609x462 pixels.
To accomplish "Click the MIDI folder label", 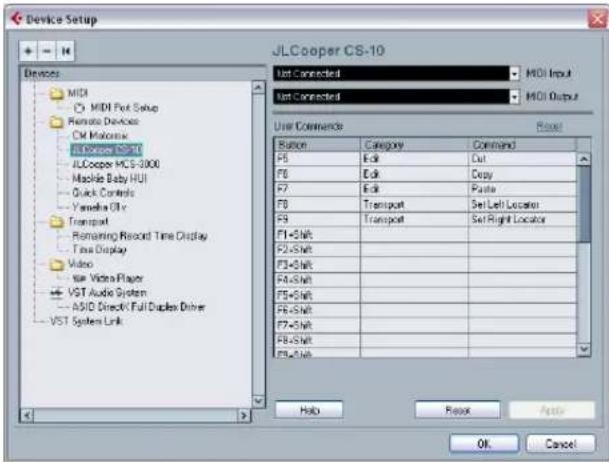I will (x=78, y=93).
